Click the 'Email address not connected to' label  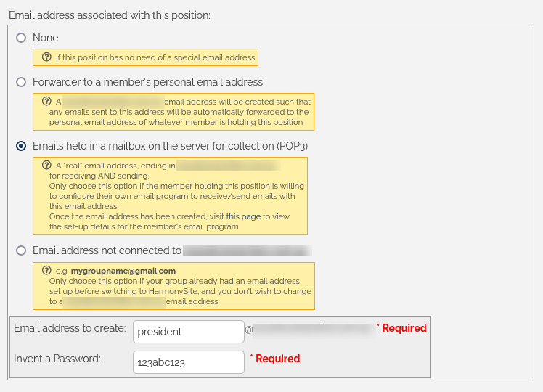(x=107, y=250)
